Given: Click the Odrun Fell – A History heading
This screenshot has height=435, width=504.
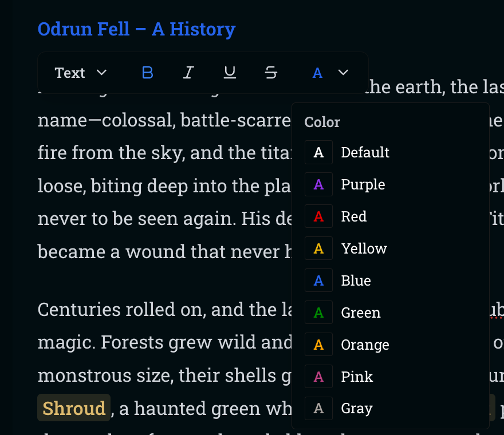Looking at the screenshot, I should (136, 29).
